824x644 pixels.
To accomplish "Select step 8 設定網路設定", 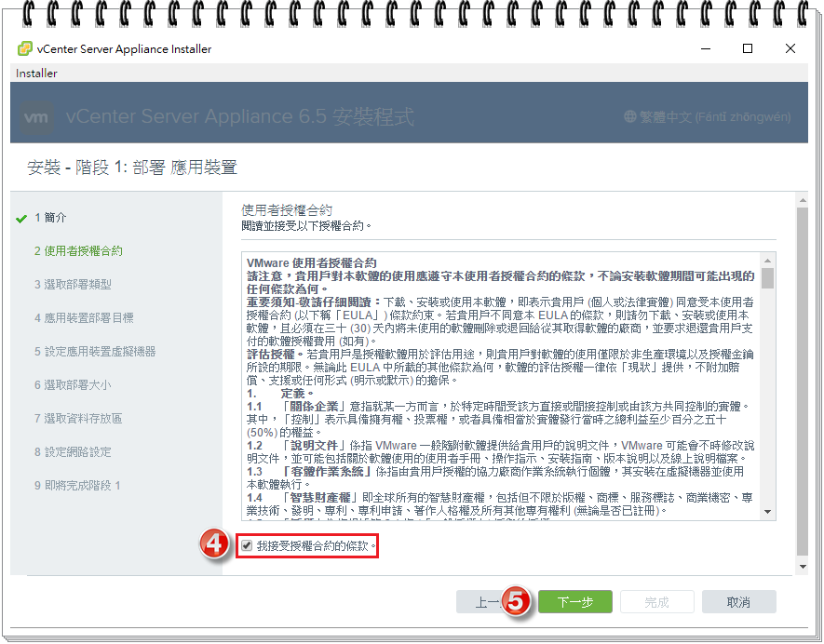I will 73,452.
